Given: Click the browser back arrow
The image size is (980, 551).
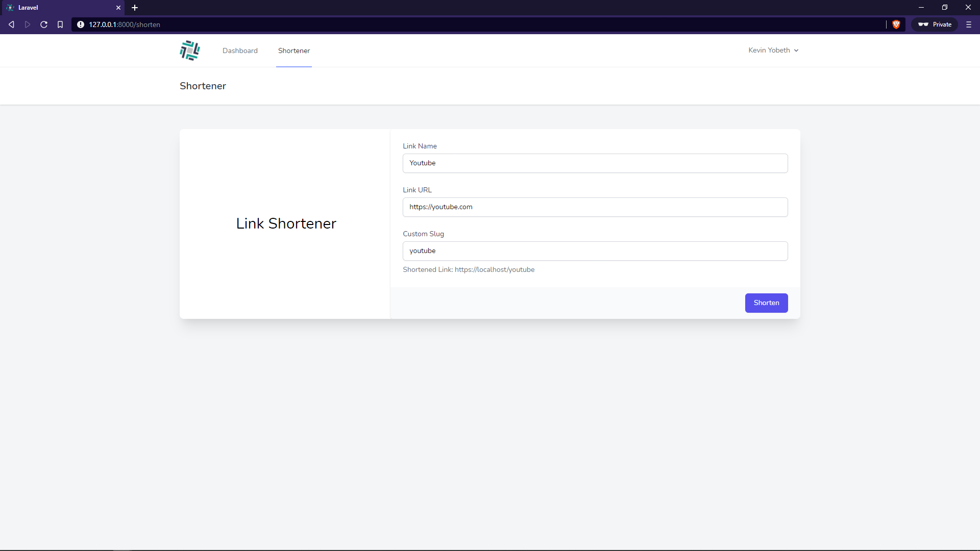Looking at the screenshot, I should click(x=11, y=24).
